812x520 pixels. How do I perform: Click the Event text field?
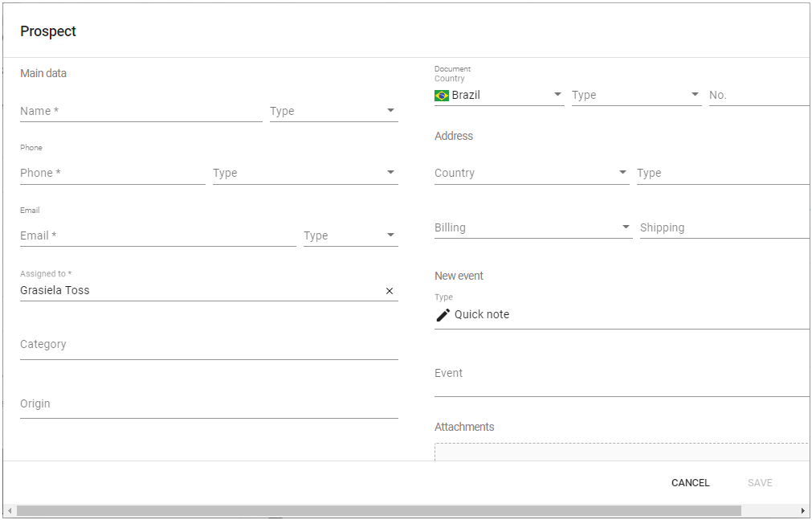click(x=622, y=379)
